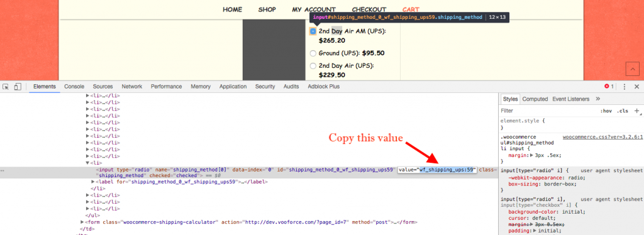Image resolution: width=644 pixels, height=235 pixels.
Task: Select the Styles sidebar tab
Action: [511, 99]
